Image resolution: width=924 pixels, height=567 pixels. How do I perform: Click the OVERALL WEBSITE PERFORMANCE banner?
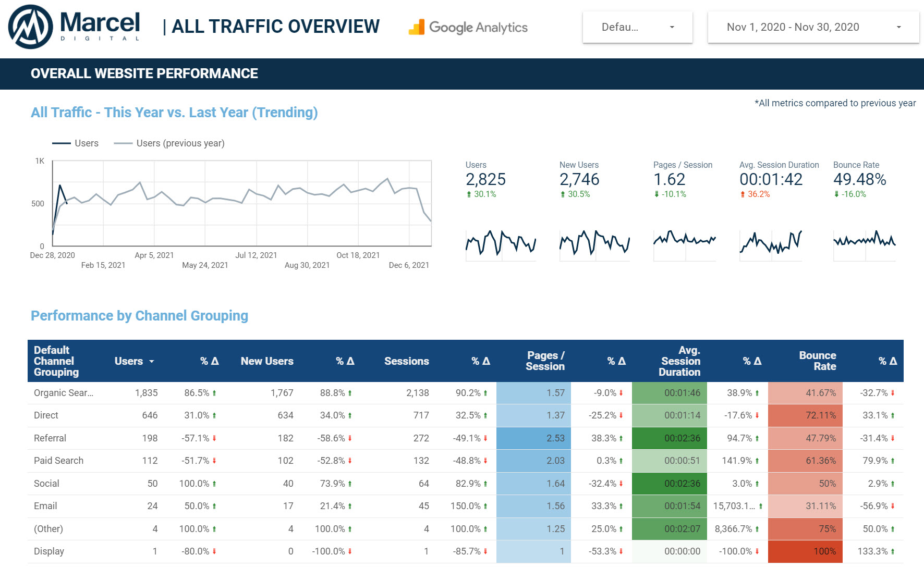click(x=144, y=73)
